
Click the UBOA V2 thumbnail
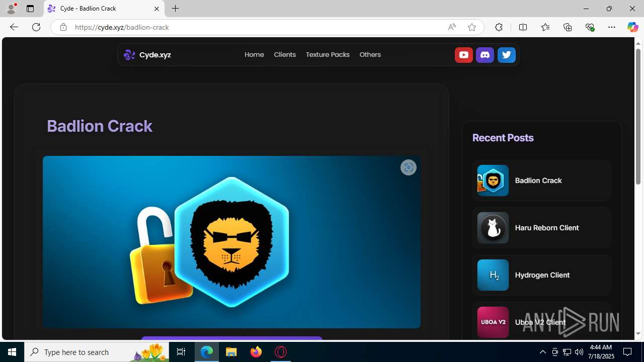tap(493, 322)
